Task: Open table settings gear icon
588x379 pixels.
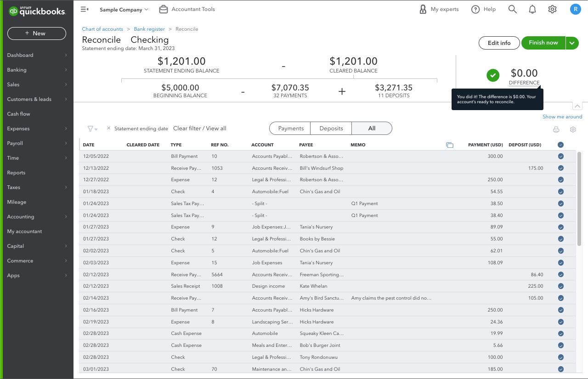Action: pos(573,130)
